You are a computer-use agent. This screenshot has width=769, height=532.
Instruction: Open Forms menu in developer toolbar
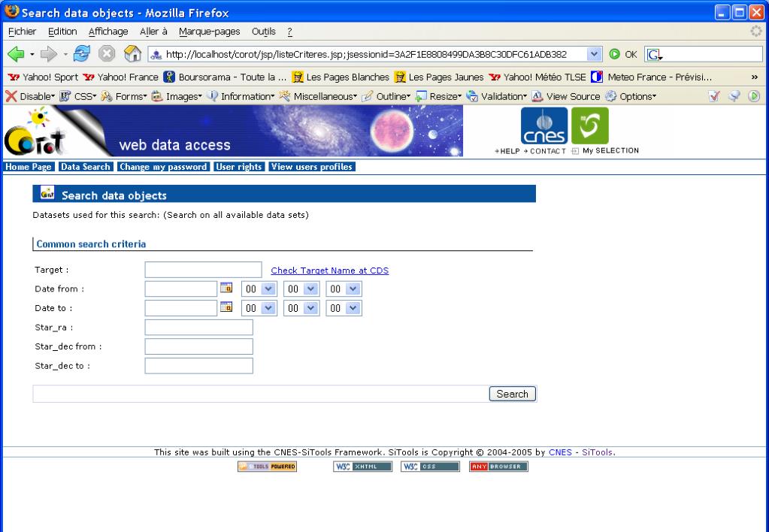(x=123, y=96)
